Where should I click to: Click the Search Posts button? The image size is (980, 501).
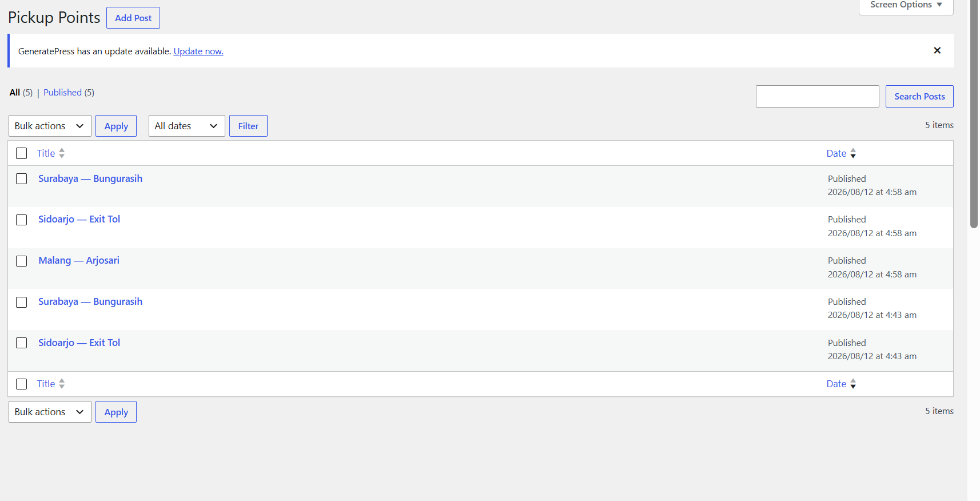pyautogui.click(x=919, y=96)
